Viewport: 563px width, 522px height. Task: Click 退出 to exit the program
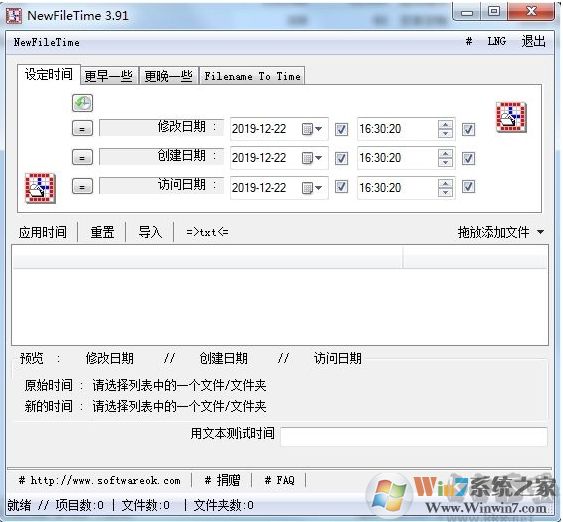[x=534, y=42]
